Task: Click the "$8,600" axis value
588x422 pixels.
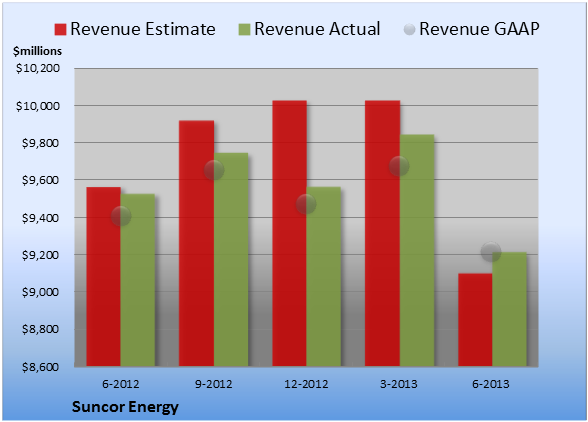Action: pyautogui.click(x=40, y=367)
